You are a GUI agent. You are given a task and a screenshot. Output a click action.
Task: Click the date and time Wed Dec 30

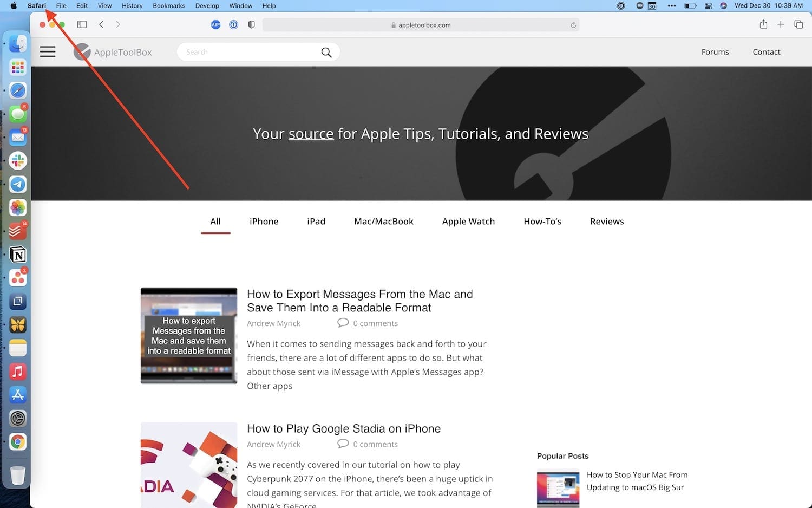(769, 6)
